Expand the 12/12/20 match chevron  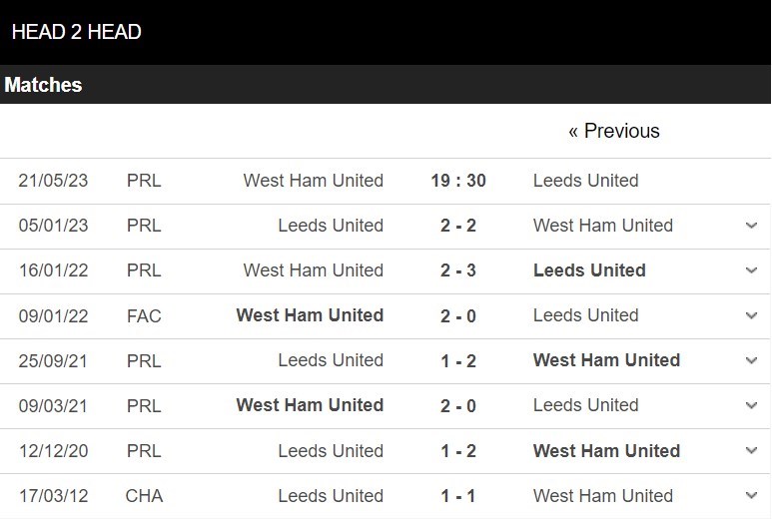(x=751, y=451)
